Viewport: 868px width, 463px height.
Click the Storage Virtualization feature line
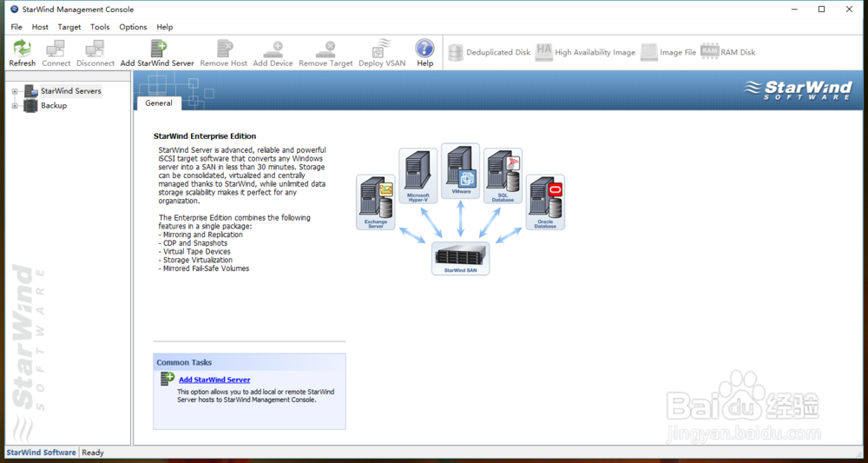(x=195, y=260)
